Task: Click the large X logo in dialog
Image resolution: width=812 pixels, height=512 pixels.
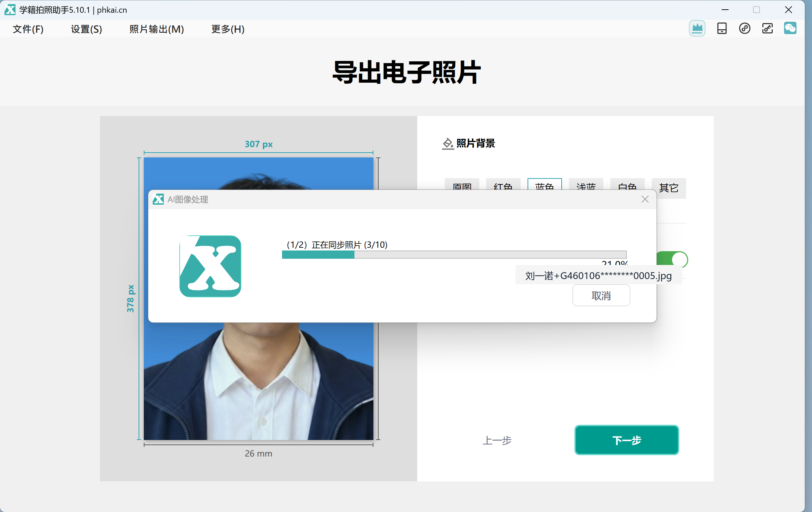Action: point(210,266)
